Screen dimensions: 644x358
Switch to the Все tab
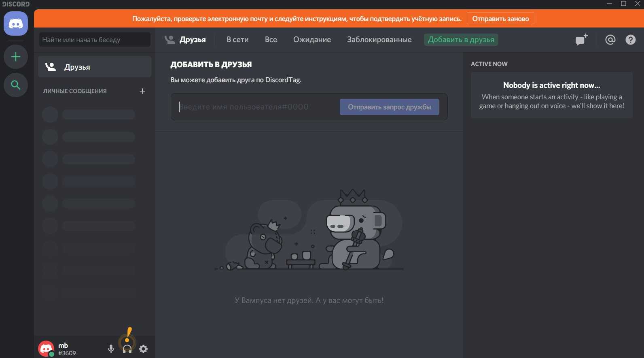[271, 40]
